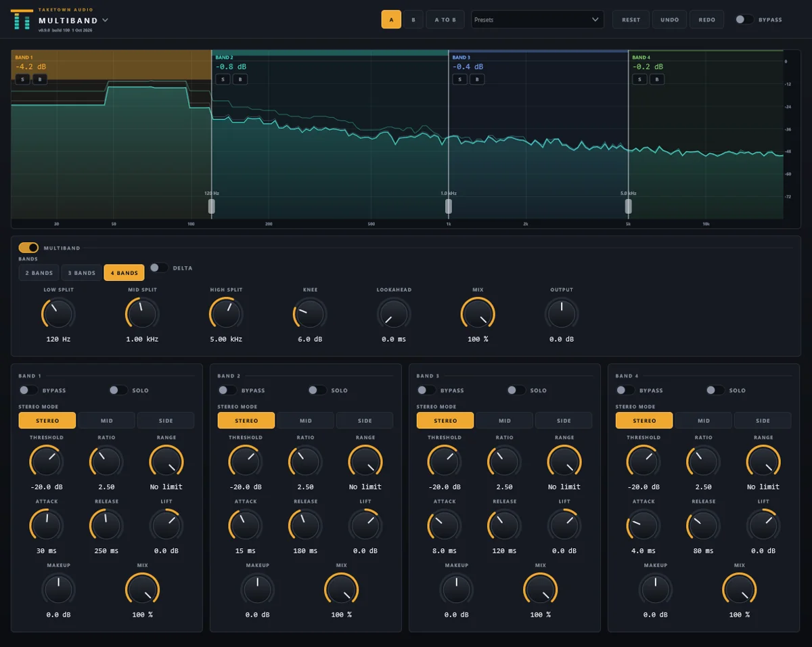Image resolution: width=812 pixels, height=647 pixels.
Task: Toggle BYPASS in Band 1 panel
Action: pos(28,390)
